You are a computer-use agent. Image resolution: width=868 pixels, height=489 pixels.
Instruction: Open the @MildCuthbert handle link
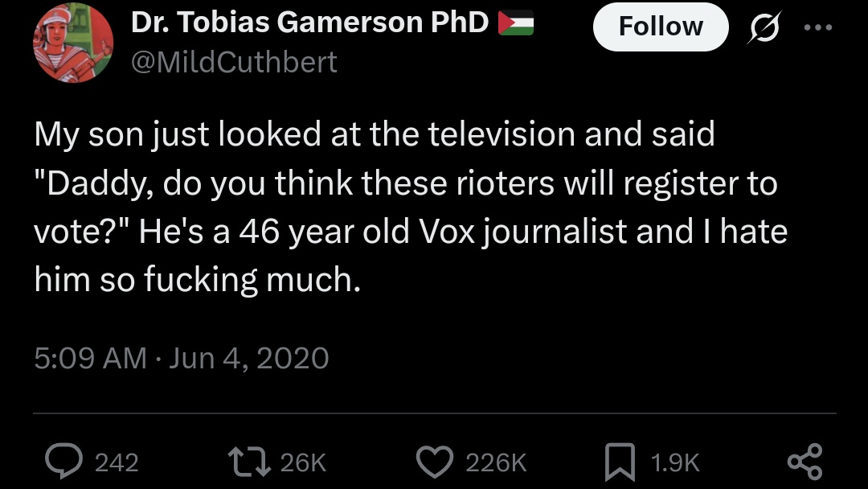pos(234,62)
